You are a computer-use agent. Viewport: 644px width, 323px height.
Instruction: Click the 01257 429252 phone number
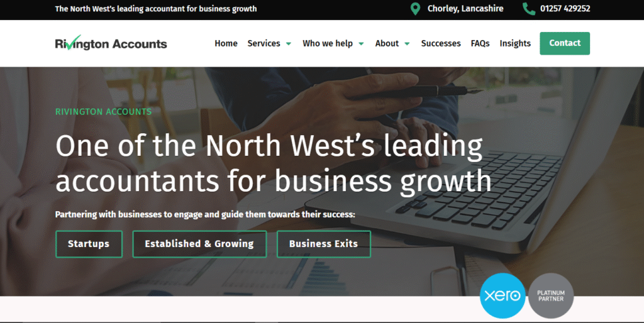pyautogui.click(x=565, y=9)
